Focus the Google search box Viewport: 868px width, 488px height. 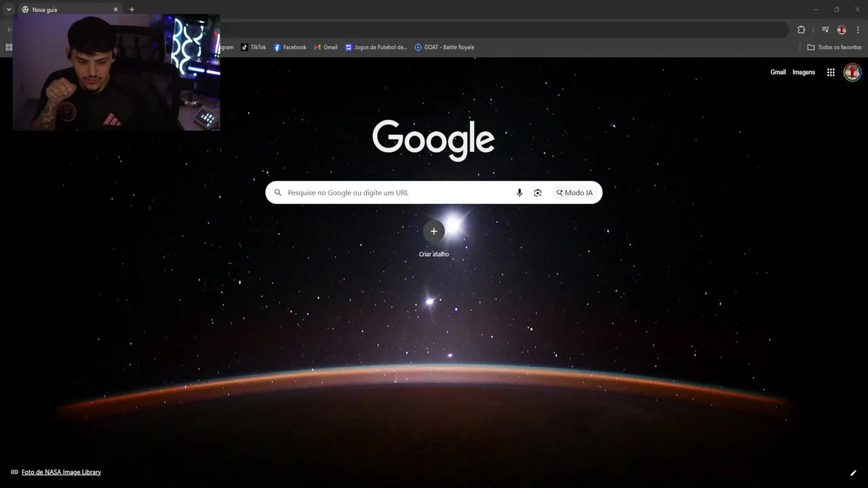(x=434, y=192)
